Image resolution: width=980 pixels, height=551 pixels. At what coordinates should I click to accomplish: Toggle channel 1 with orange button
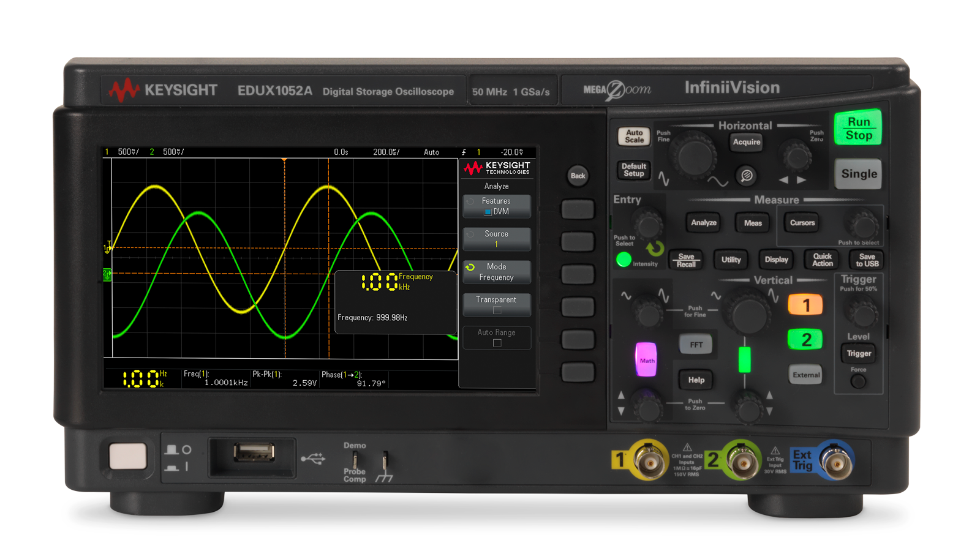coord(805,305)
